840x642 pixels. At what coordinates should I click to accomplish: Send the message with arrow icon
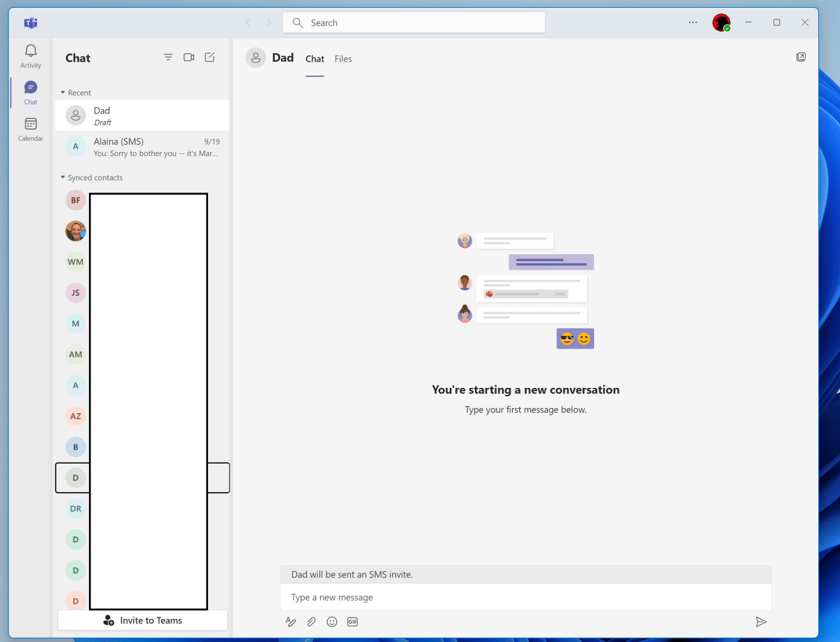[x=761, y=622]
